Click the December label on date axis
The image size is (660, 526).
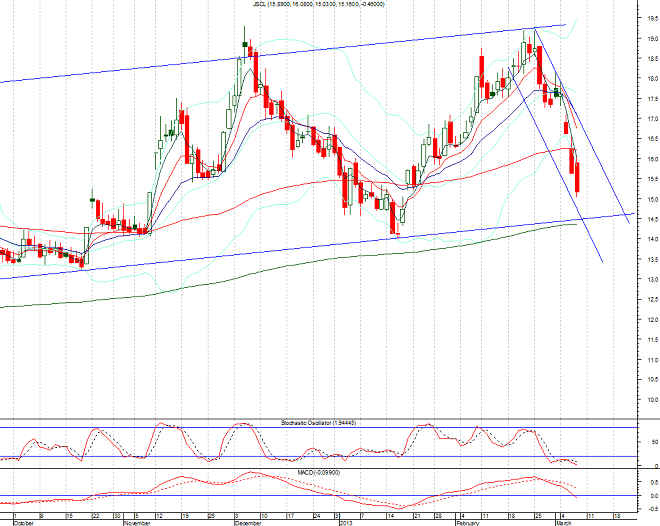point(247,522)
